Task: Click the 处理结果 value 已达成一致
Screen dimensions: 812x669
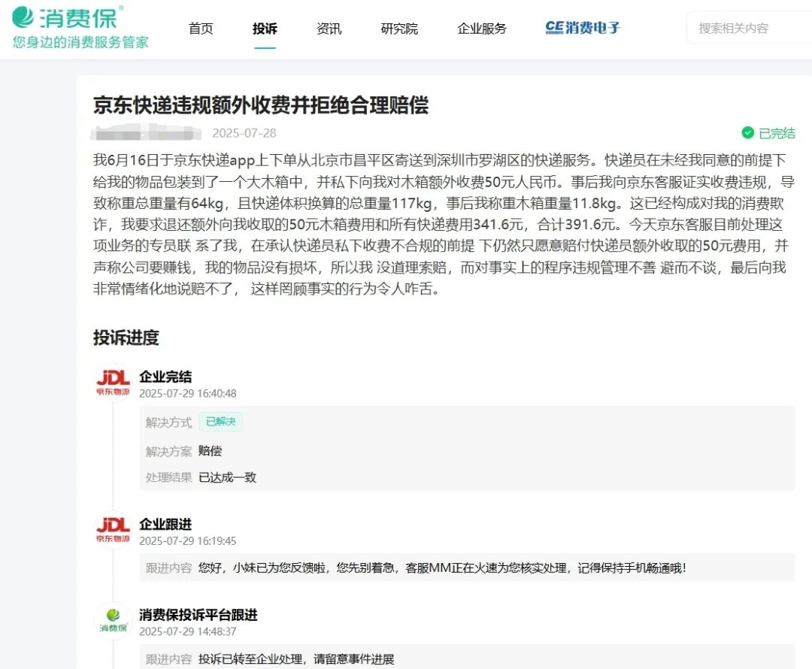Action: coord(227,477)
